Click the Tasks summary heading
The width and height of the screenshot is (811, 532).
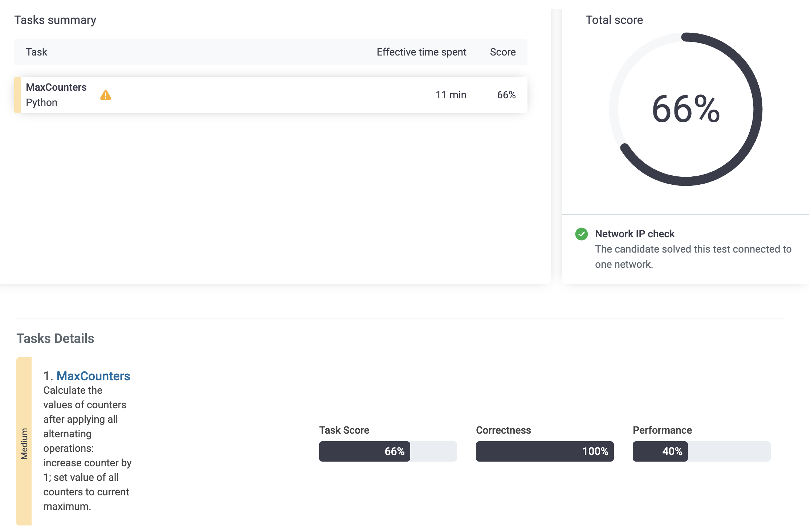click(55, 20)
